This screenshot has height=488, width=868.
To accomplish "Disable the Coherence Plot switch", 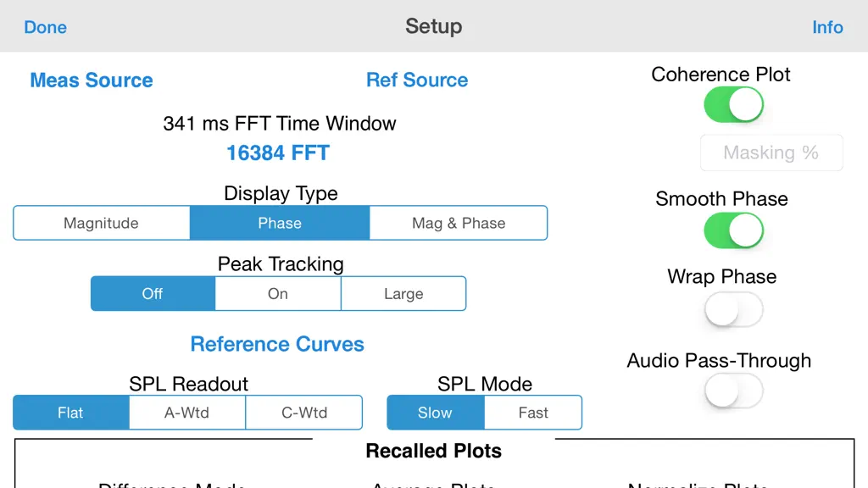I will [x=733, y=104].
